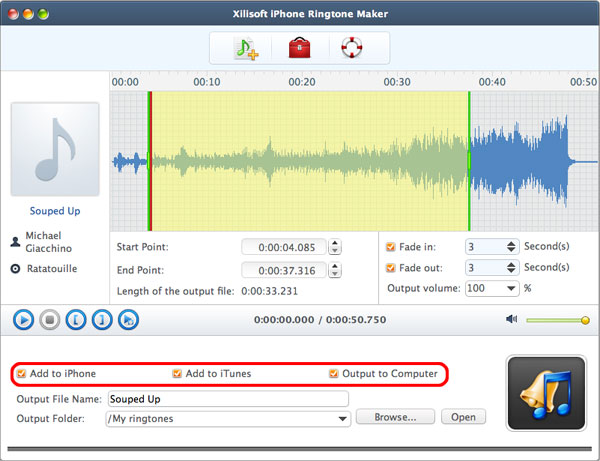600x461 pixels.
Task: Uncheck Add to iTunes
Action: tap(177, 373)
